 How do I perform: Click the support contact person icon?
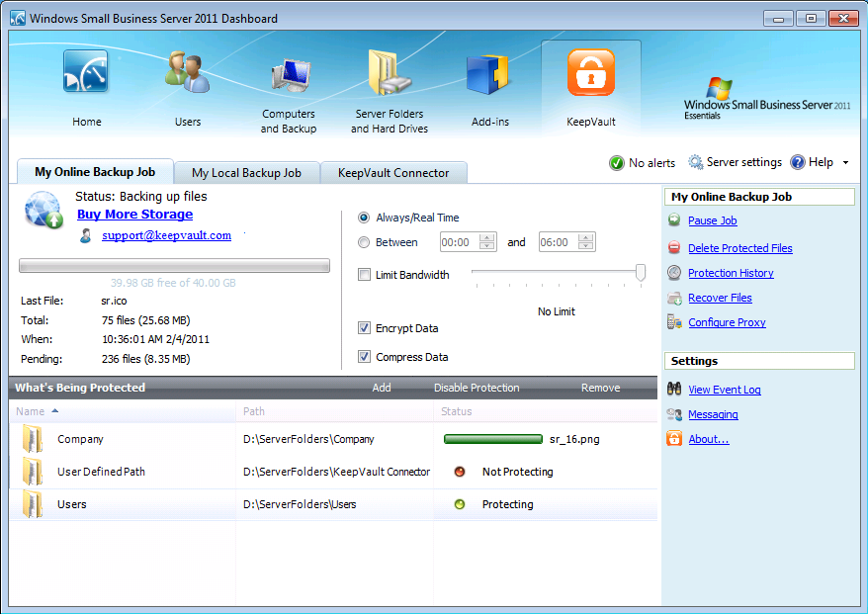pyautogui.click(x=86, y=235)
